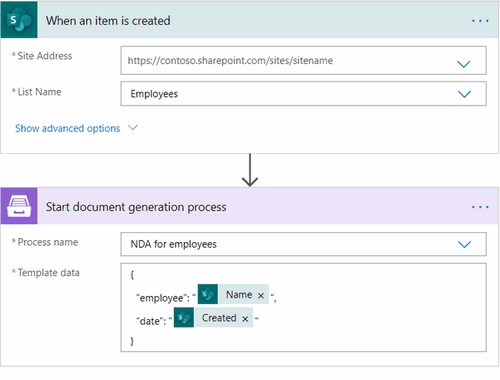Show advanced options link
Image resolution: width=500 pixels, height=380 pixels.
coord(68,128)
